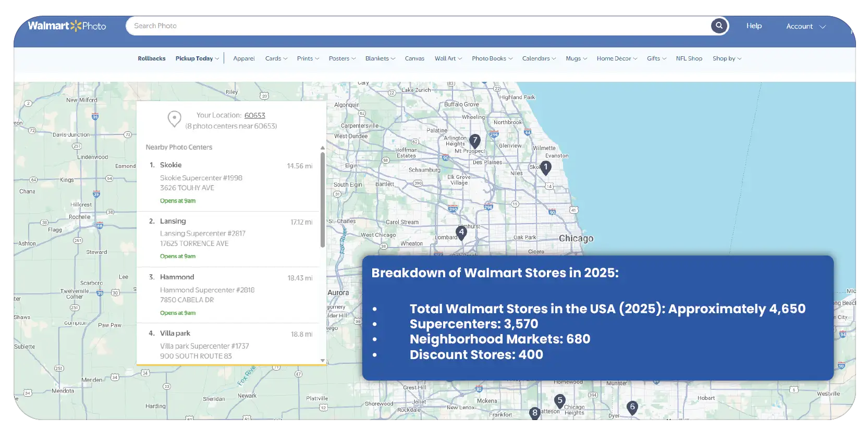Image resolution: width=868 pixels, height=431 pixels.
Task: Open the Shop by menu
Action: [x=727, y=58]
